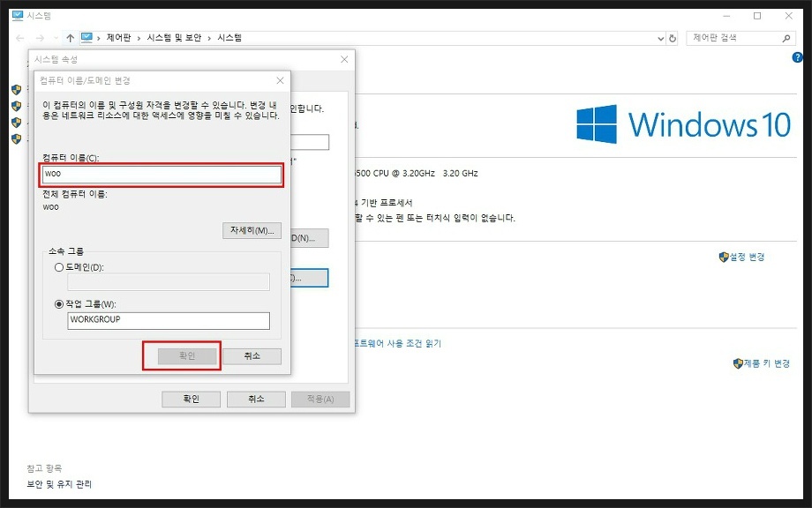This screenshot has width=812, height=508.
Task: Click 시스템 breadcrumb
Action: click(x=229, y=38)
